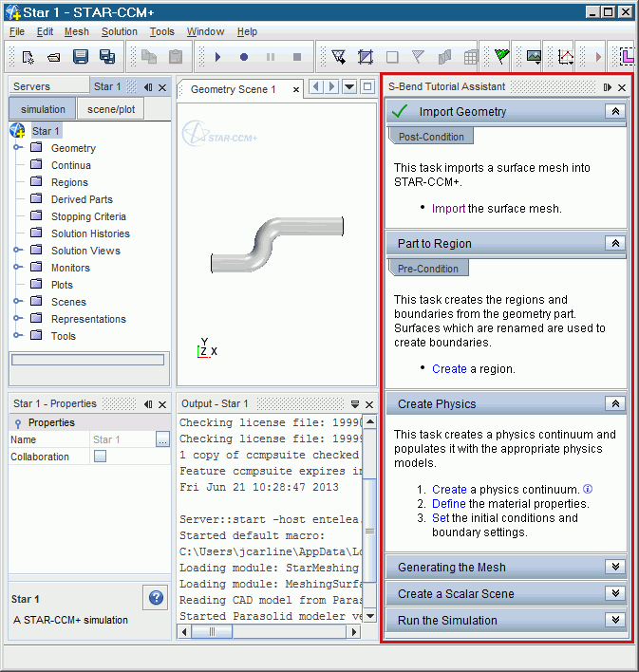Expand the Geometry tree node
639x672 pixels.
[18, 148]
